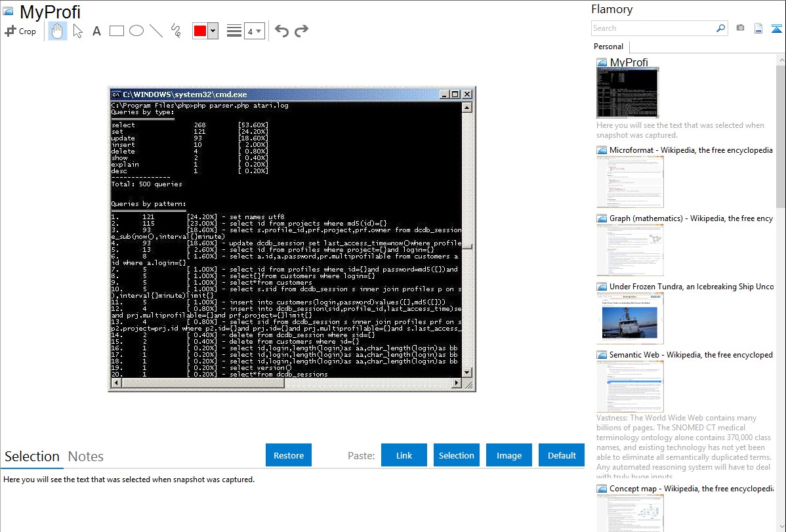Redo the last undone action
This screenshot has height=532, width=786.
pyautogui.click(x=302, y=31)
